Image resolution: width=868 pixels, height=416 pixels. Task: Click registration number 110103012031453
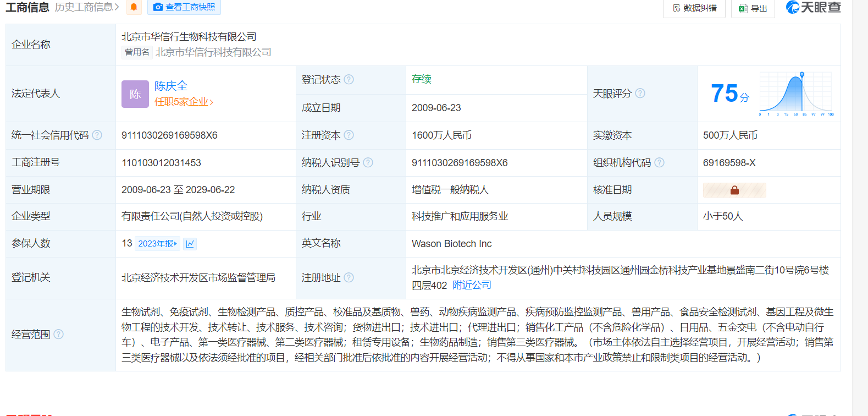pyautogui.click(x=161, y=163)
